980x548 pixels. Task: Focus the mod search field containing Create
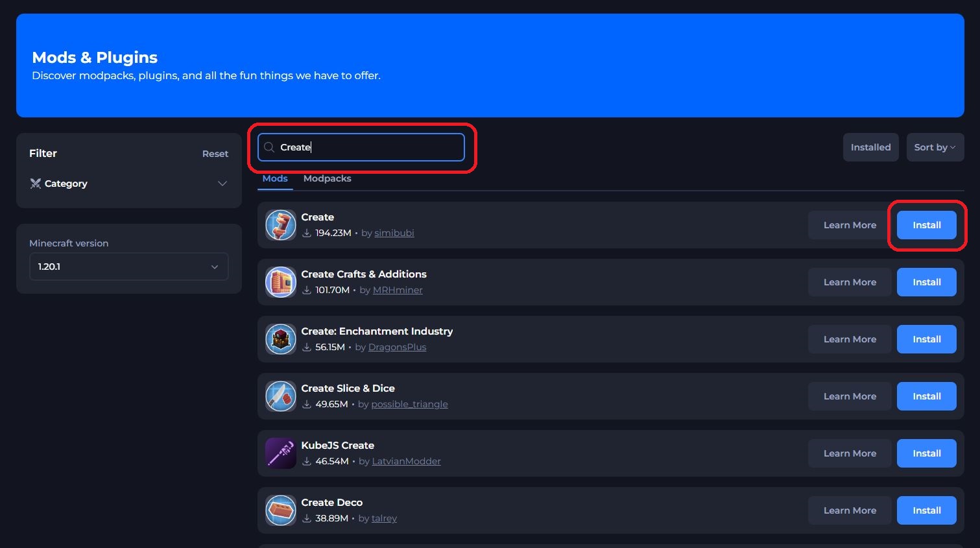pyautogui.click(x=361, y=147)
